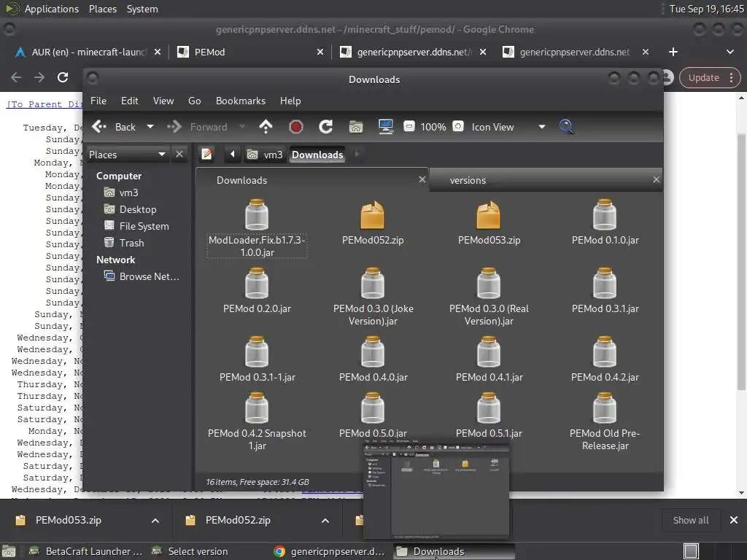
Task: Open Places sidebar selector dropdown
Action: (x=127, y=155)
